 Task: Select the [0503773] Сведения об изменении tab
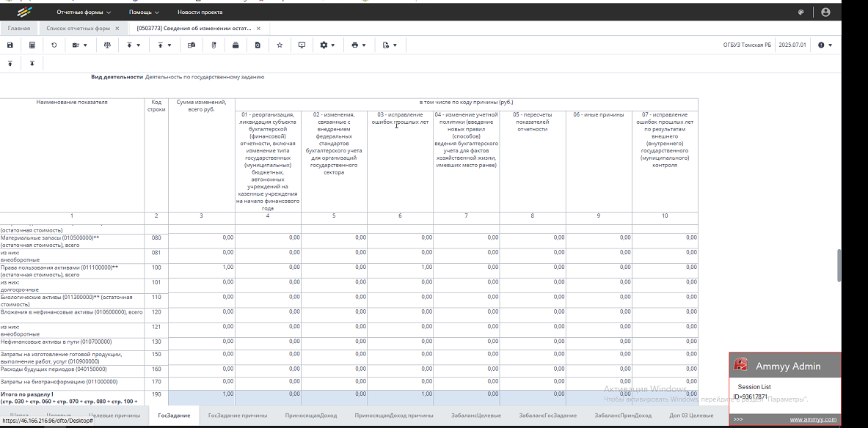(194, 28)
